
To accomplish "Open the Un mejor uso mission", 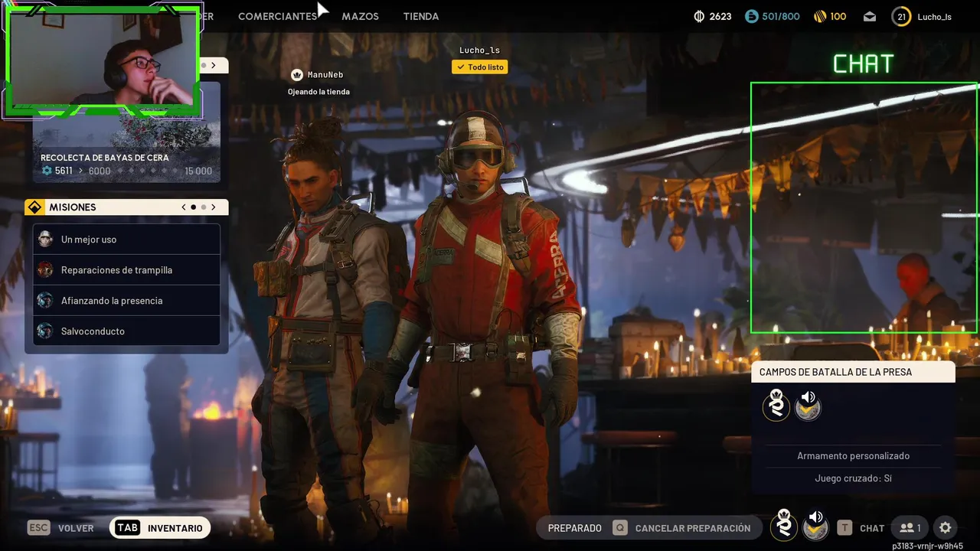I will click(126, 239).
